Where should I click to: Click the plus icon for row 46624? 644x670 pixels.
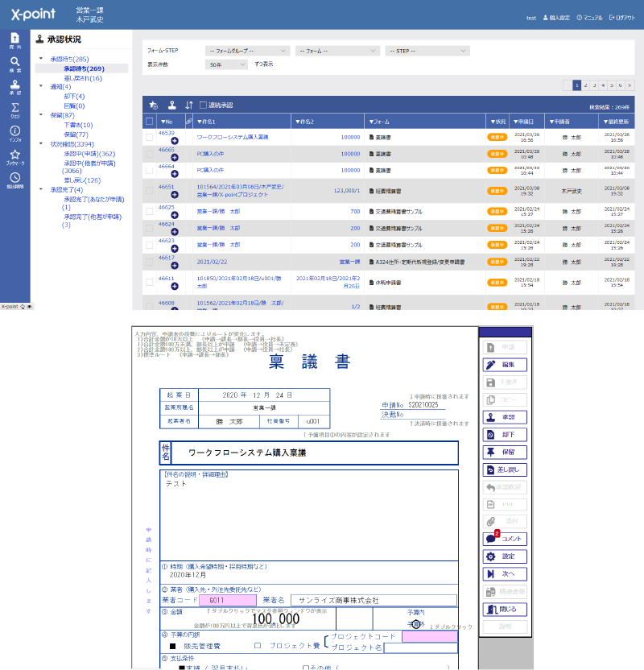tap(175, 232)
